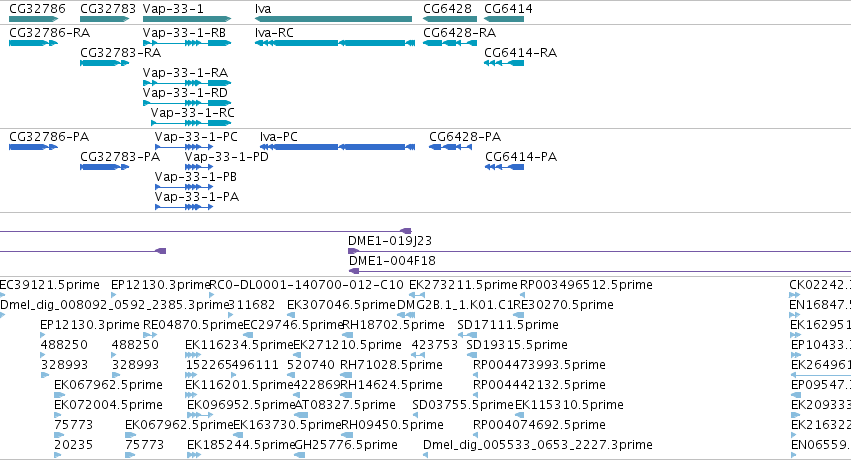
Task: Select EST EC39121.5prime
Action: pyautogui.click(x=2, y=295)
